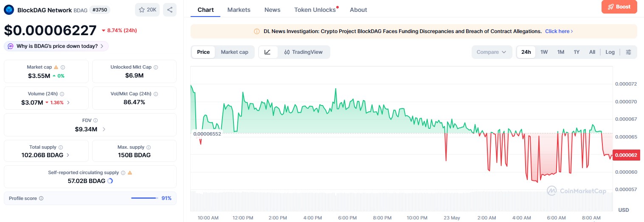Open the About tab
This screenshot has width=644, height=222.
point(358,10)
